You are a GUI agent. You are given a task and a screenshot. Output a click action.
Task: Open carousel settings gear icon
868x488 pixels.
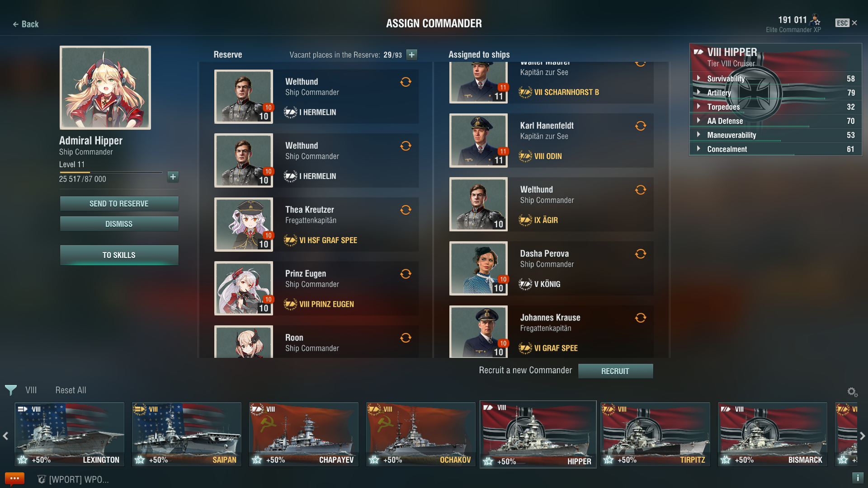[852, 392]
